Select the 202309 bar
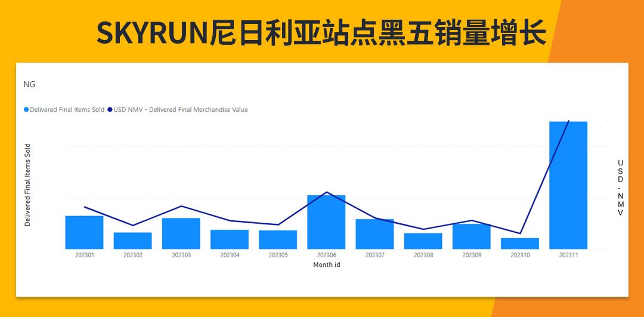The width and height of the screenshot is (644, 317). click(x=472, y=236)
